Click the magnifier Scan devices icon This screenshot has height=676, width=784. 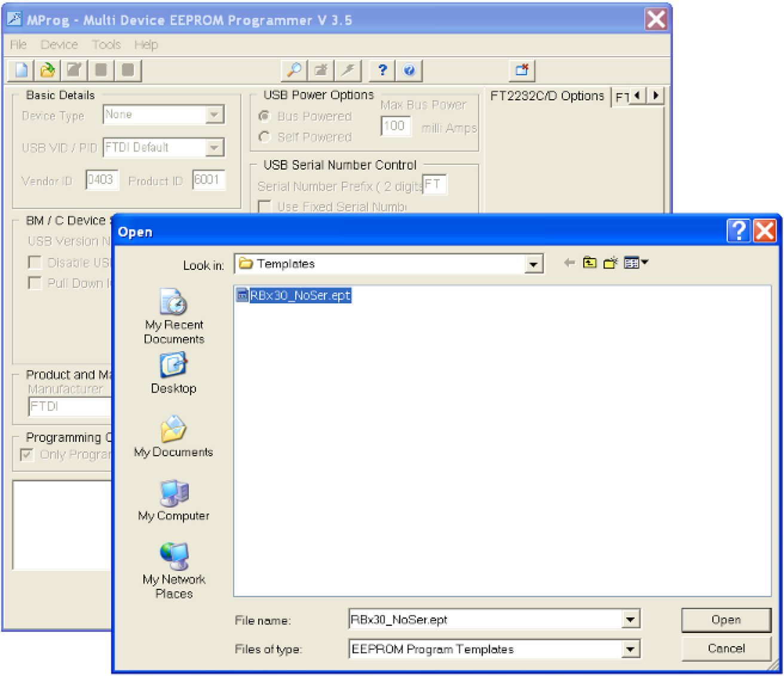[294, 70]
